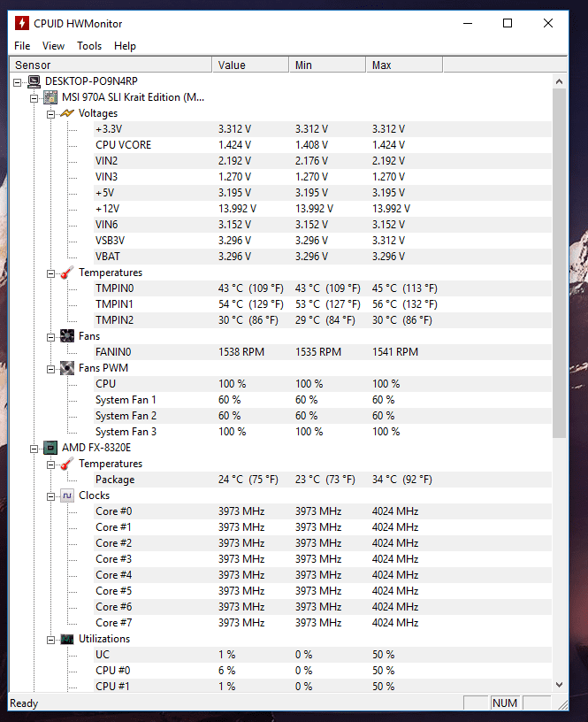Collapse the Clocks group

(x=51, y=496)
